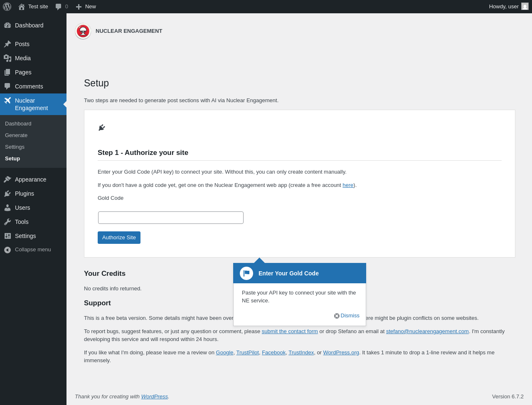
Task: Click the 'Your Credits' heading
Action: (x=105, y=274)
